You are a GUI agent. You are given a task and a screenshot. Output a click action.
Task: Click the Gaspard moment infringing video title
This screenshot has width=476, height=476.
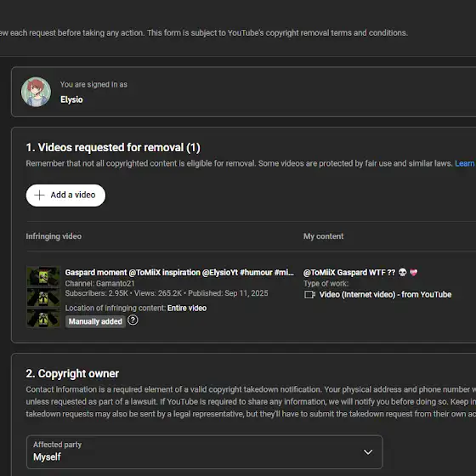point(179,272)
